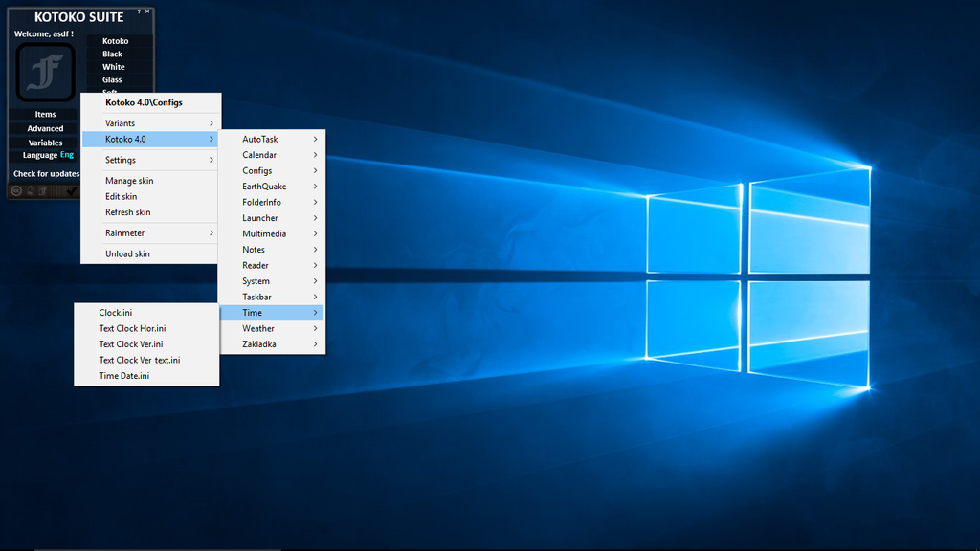980x551 pixels.
Task: Choose Edit skin from context menu
Action: (x=150, y=196)
